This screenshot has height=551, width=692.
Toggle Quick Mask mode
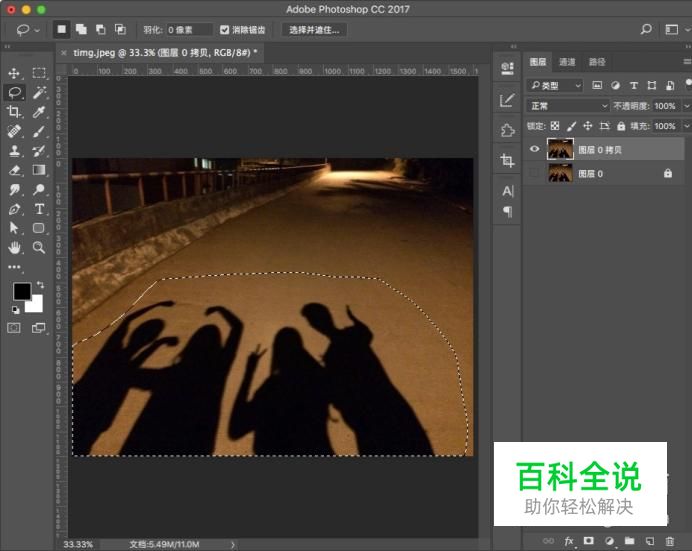14,328
